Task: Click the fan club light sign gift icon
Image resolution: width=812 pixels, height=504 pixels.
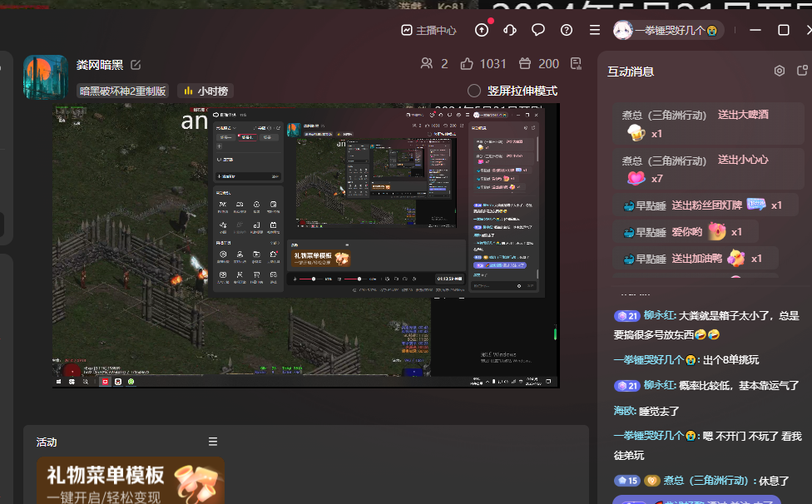Action: click(756, 205)
